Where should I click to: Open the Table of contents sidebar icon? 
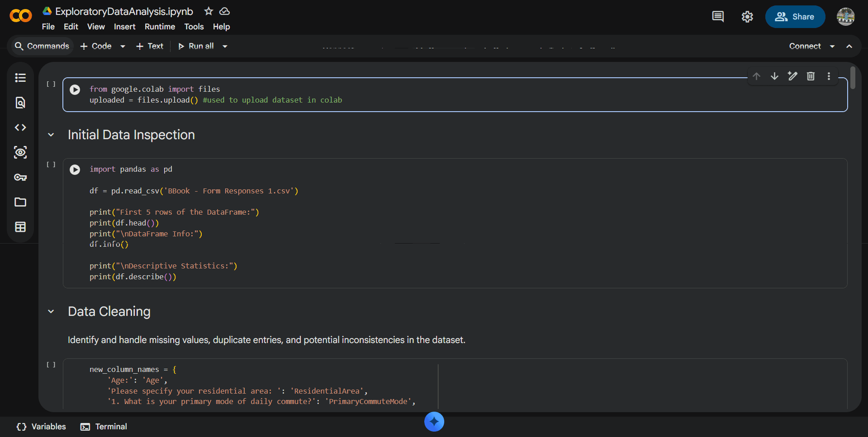coord(20,78)
